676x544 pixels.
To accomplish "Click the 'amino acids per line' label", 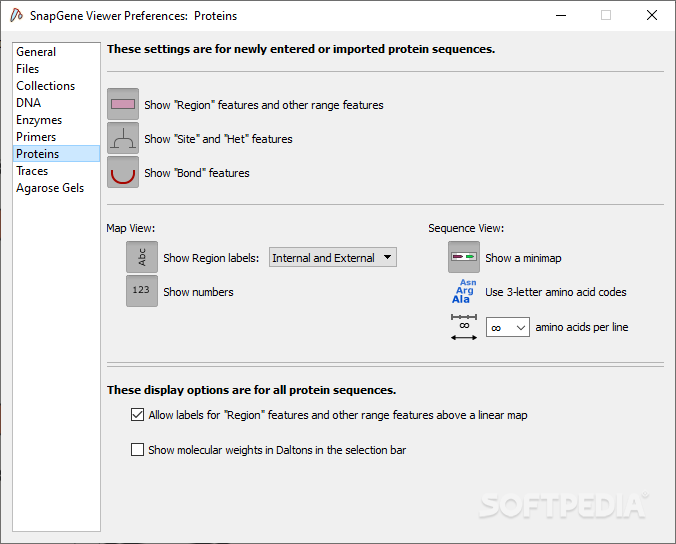I will coord(582,327).
